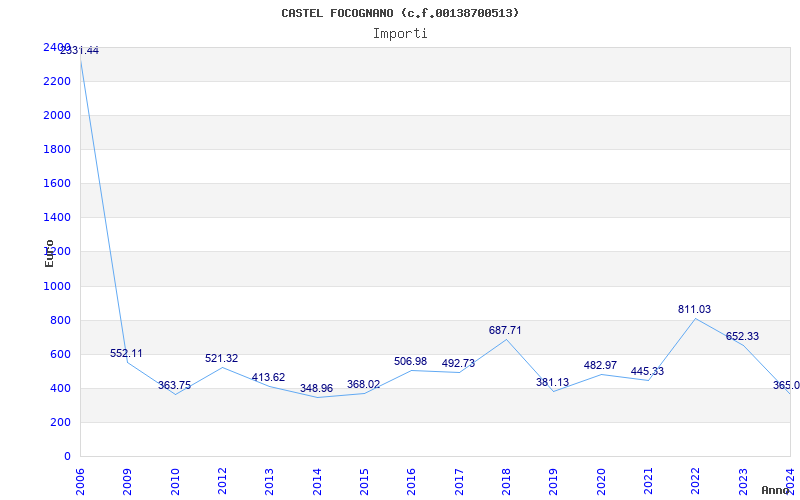The image size is (800, 500).
Task: Click the 2020 x-axis year label
Action: point(601,482)
